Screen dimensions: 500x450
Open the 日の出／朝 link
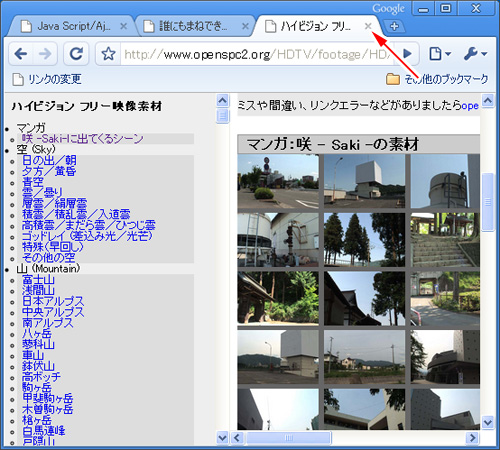coord(49,160)
